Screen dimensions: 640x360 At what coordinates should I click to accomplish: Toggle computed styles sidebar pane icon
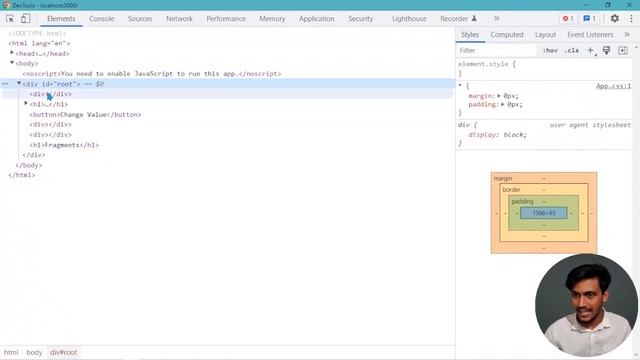tap(623, 50)
